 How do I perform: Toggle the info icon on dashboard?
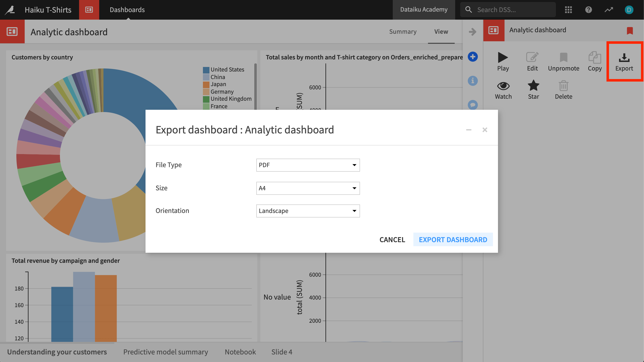(472, 81)
